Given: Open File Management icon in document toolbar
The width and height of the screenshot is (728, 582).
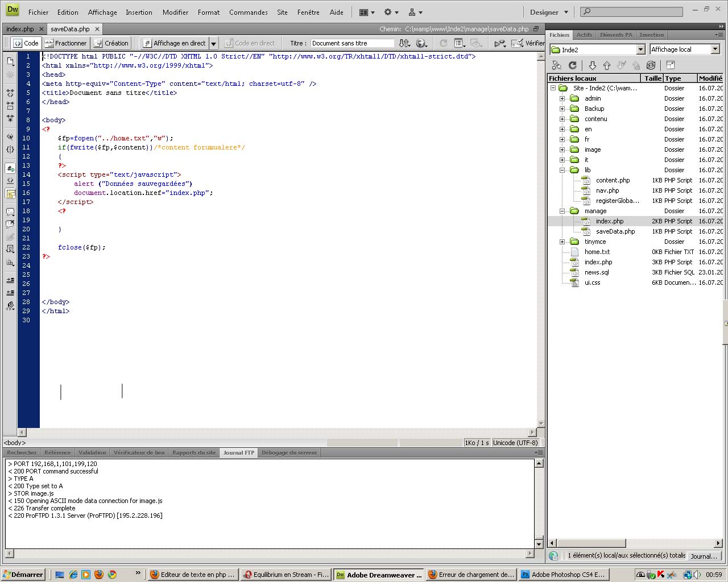Looking at the screenshot, I should (x=404, y=43).
